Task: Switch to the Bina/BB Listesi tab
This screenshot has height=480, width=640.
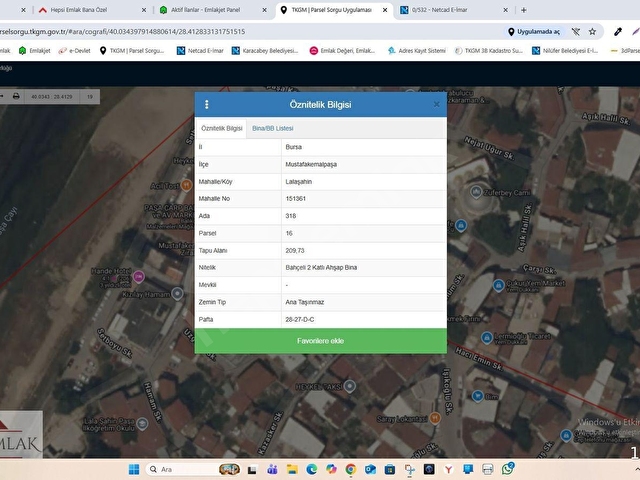Action: [x=273, y=128]
